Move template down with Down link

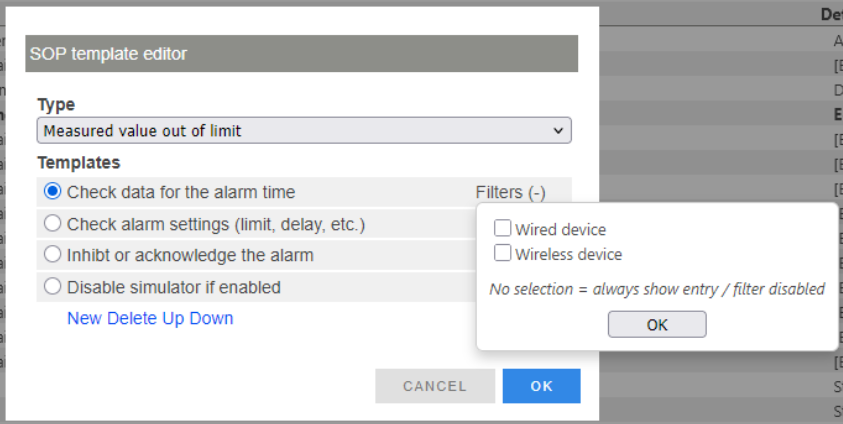tap(211, 318)
